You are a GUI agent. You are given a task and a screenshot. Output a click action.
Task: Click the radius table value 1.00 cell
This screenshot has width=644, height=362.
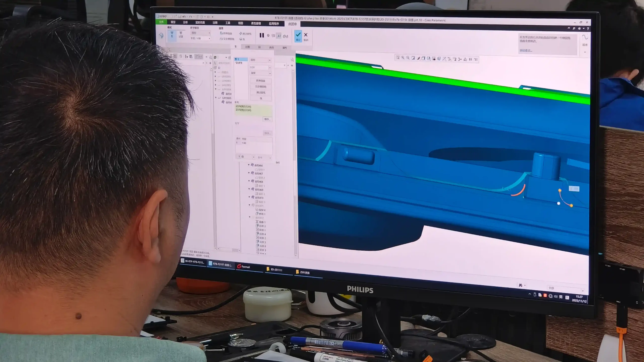[x=244, y=143]
